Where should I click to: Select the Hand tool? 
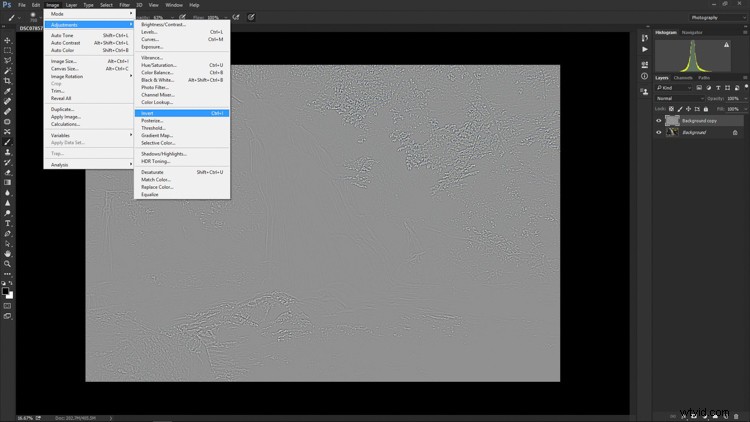pyautogui.click(x=8, y=254)
